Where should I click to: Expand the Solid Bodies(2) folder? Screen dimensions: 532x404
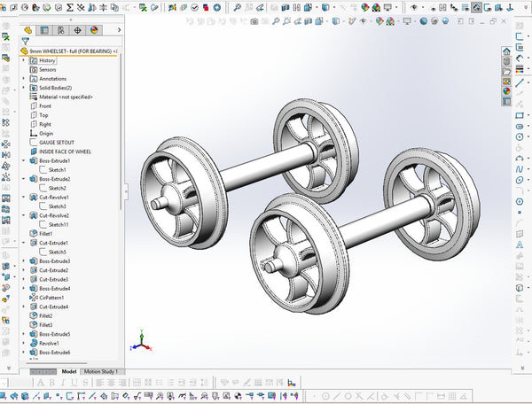click(23, 88)
